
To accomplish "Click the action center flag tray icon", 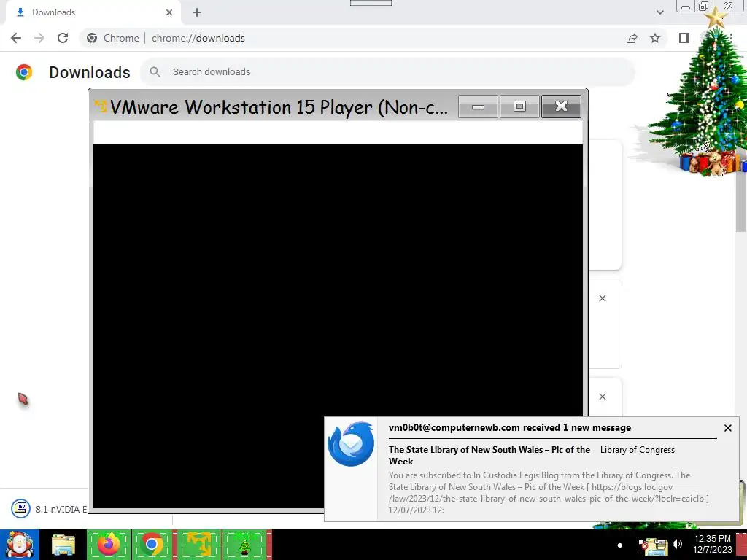I will pos(641,544).
